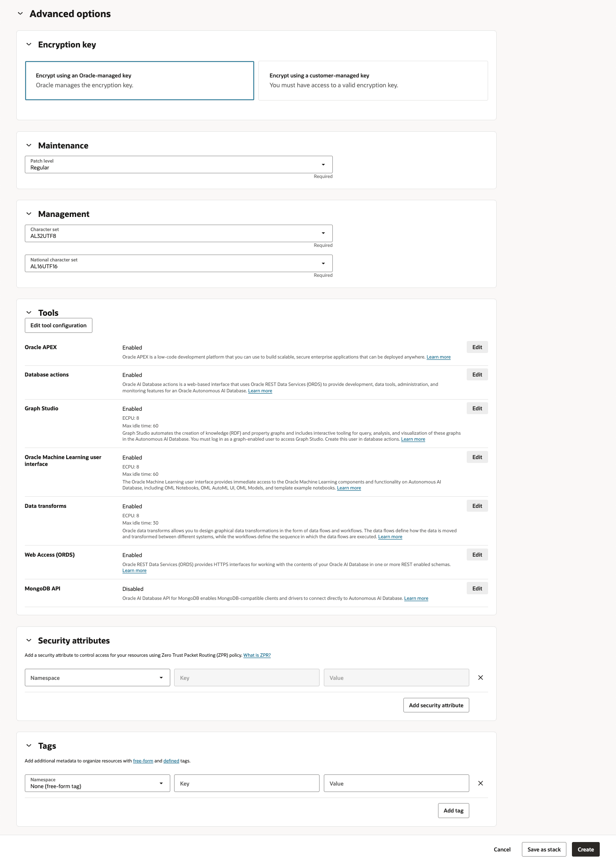Click Edit tool configuration button

pos(59,326)
